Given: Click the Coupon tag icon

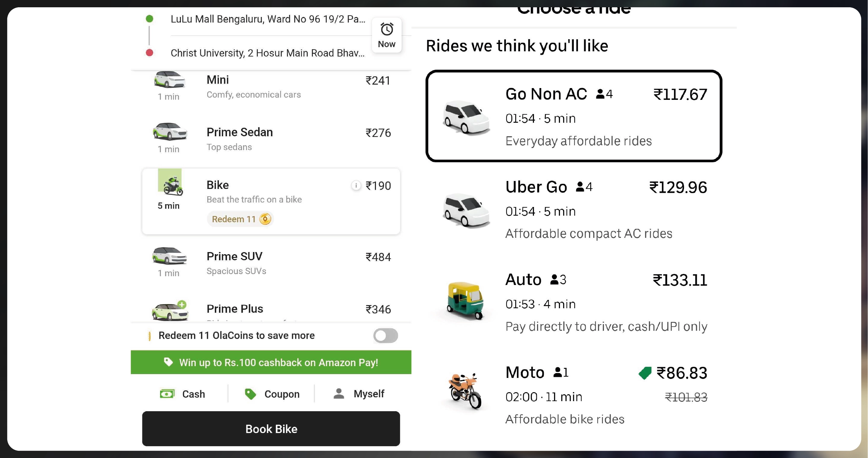Looking at the screenshot, I should 249,394.
